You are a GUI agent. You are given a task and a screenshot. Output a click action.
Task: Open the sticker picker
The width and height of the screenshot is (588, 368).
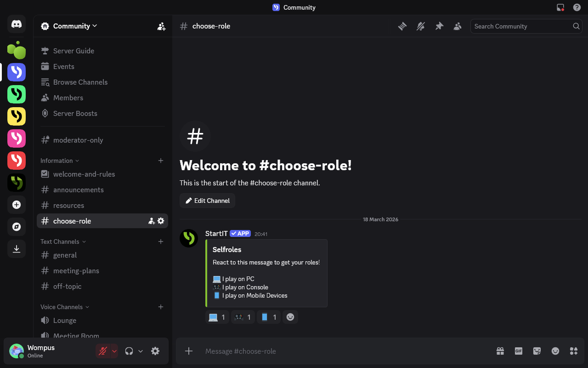pos(537,351)
